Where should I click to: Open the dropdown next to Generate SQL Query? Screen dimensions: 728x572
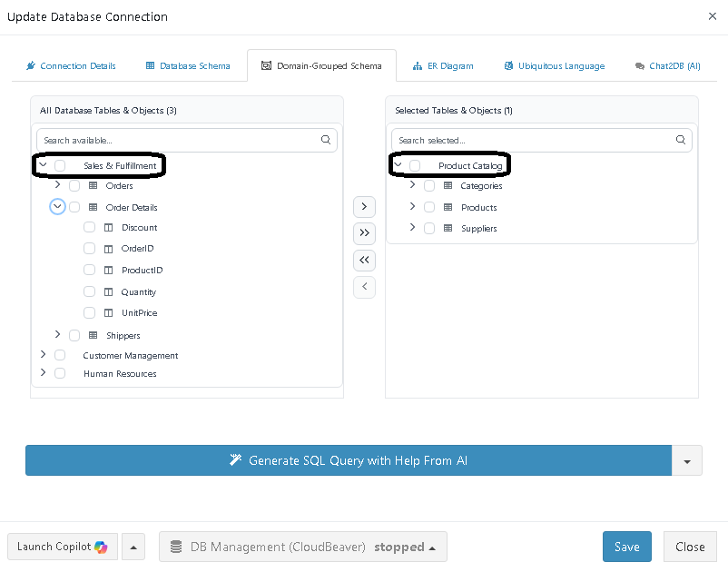click(x=687, y=461)
